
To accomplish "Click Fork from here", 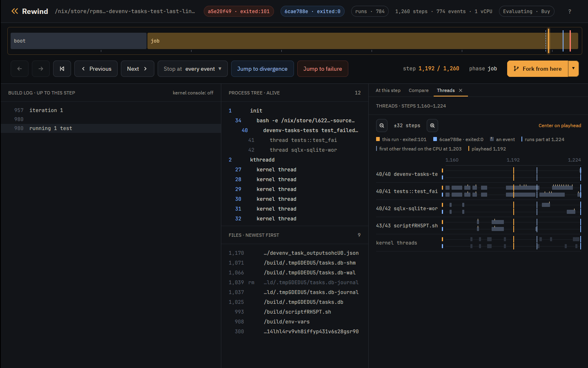I will pyautogui.click(x=538, y=69).
